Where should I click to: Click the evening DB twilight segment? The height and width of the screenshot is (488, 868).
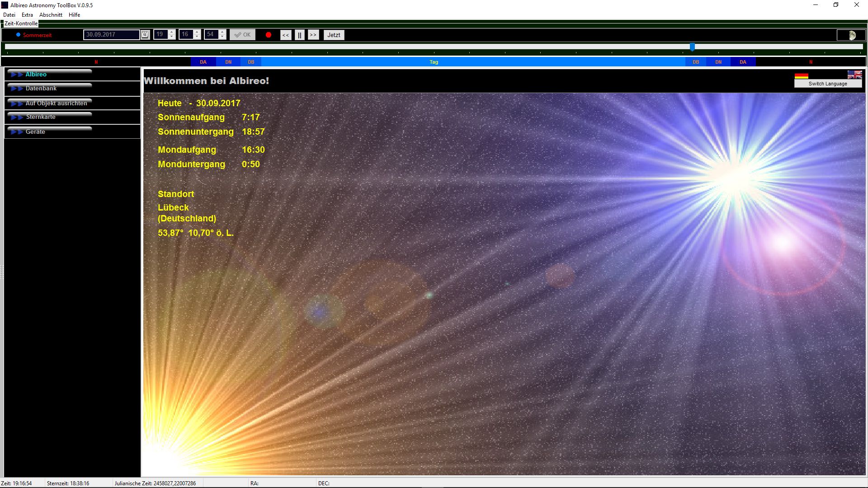696,62
